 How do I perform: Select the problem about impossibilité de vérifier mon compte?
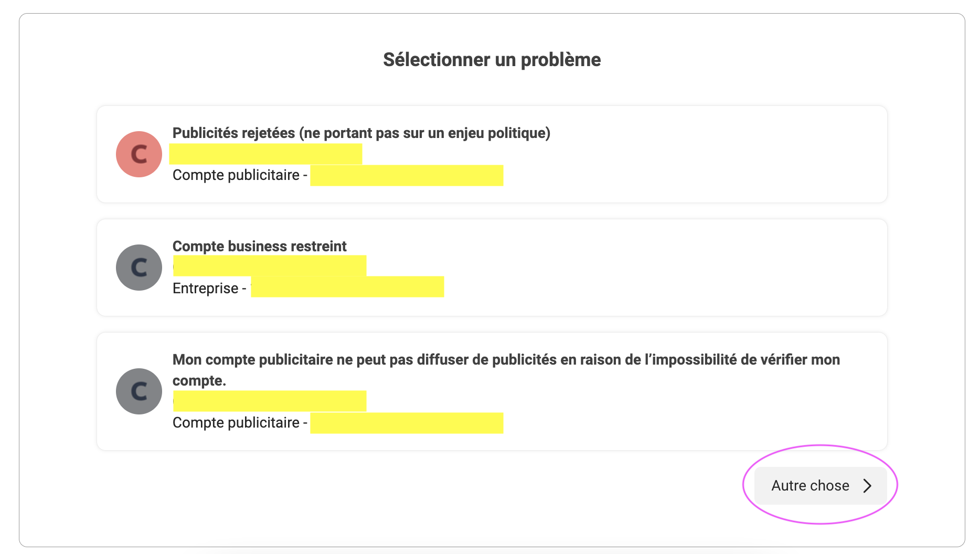tap(506, 360)
